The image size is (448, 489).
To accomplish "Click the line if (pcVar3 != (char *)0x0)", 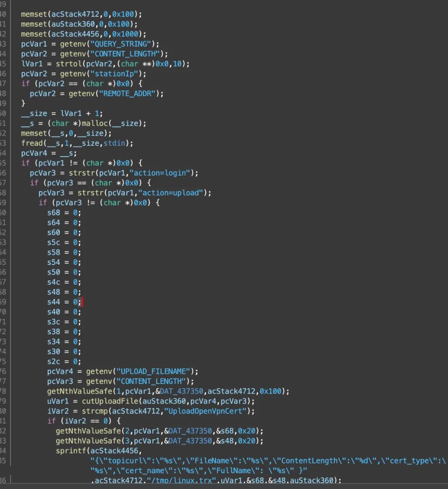I will tap(99, 203).
